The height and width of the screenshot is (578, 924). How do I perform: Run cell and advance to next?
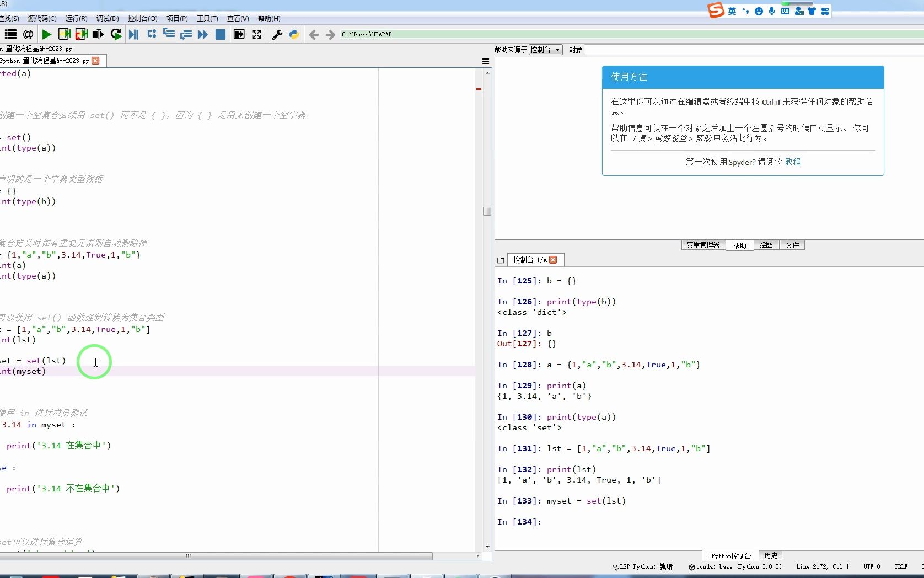[x=82, y=34]
